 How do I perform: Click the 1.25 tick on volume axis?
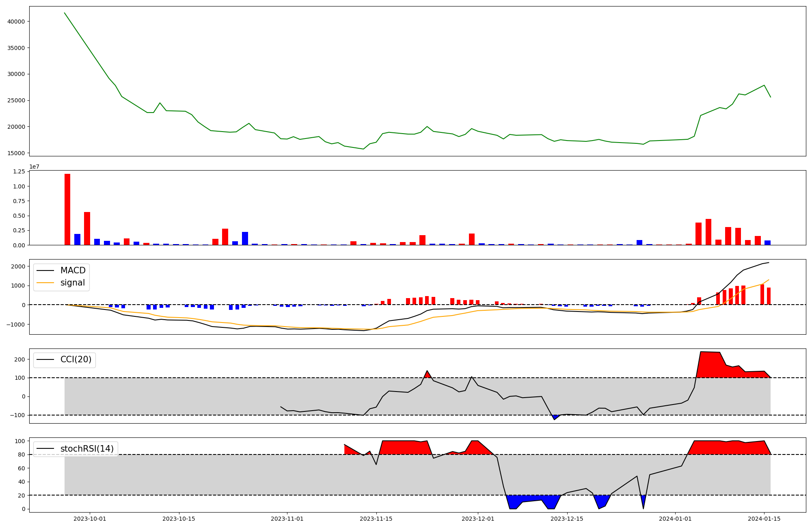[x=19, y=172]
